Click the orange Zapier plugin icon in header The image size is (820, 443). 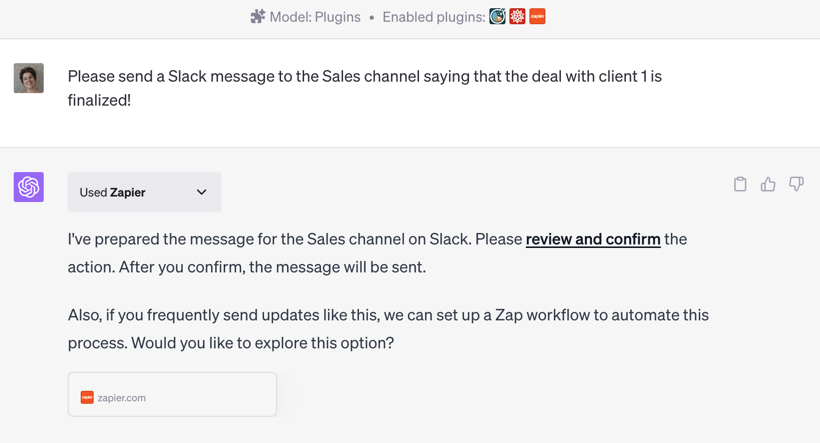click(538, 16)
